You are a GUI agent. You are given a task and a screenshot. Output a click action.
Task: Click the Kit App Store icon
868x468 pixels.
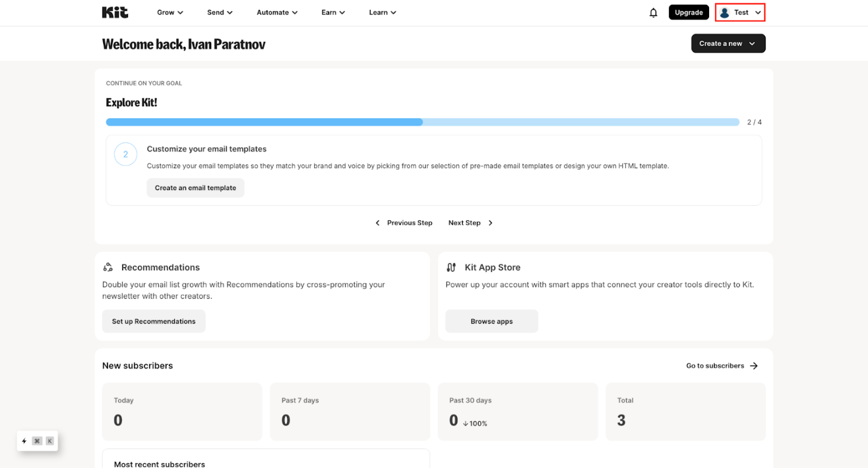click(451, 266)
